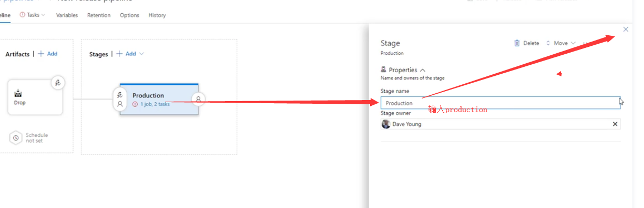Delete the Production stage

(x=526, y=43)
